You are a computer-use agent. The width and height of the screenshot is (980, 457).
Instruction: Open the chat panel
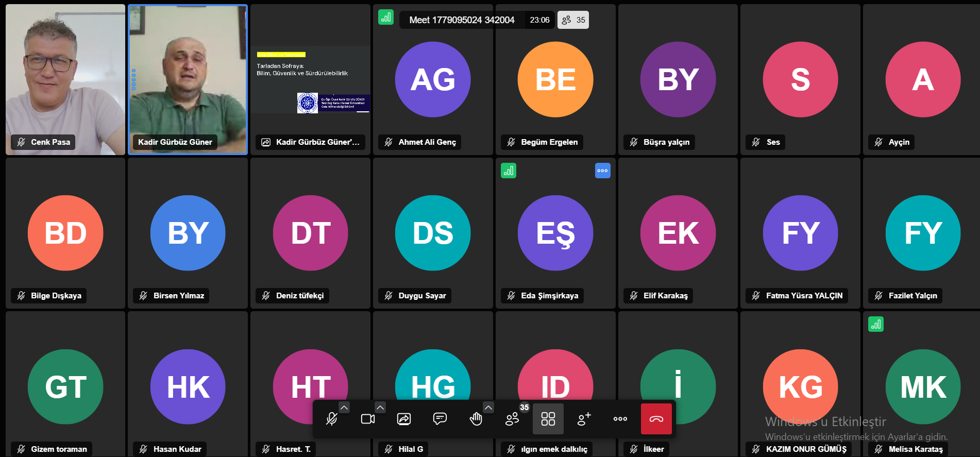(440, 419)
